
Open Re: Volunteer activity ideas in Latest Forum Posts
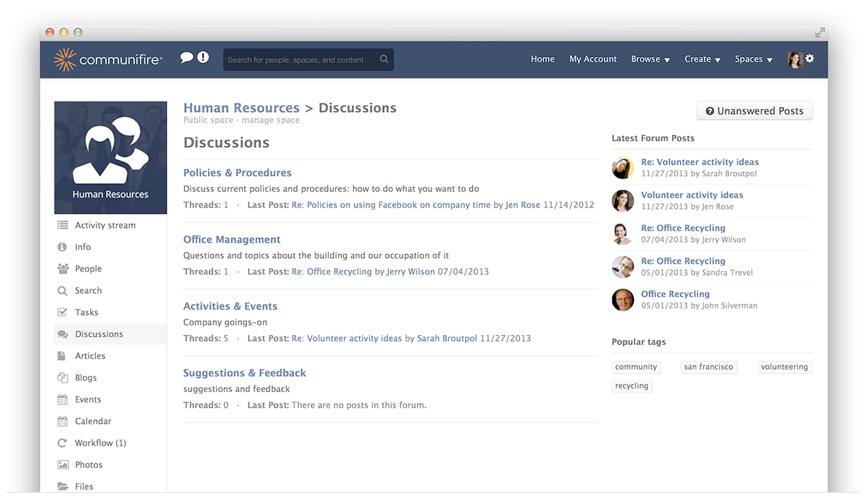point(700,162)
